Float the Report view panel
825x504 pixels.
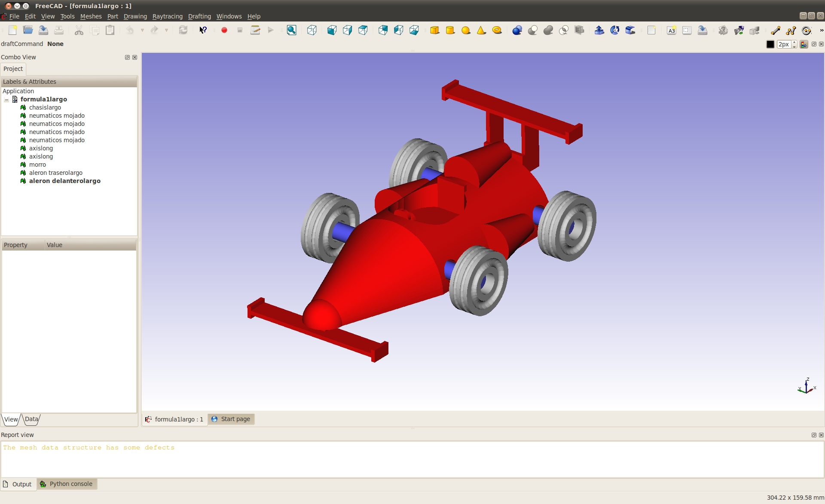[x=813, y=435]
